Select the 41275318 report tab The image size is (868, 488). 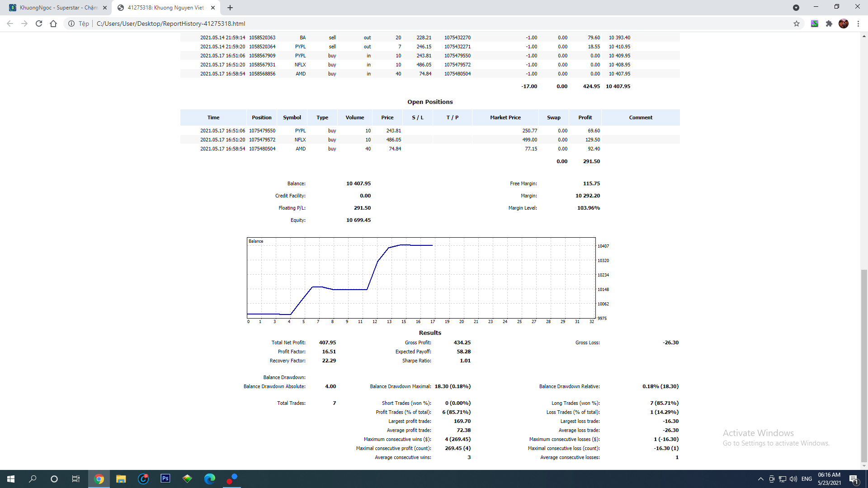[x=165, y=8]
